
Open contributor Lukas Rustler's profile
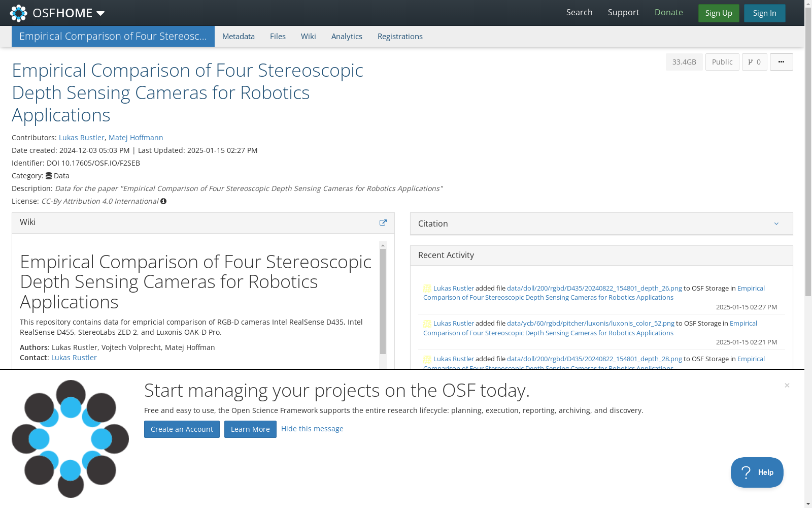tap(82, 138)
